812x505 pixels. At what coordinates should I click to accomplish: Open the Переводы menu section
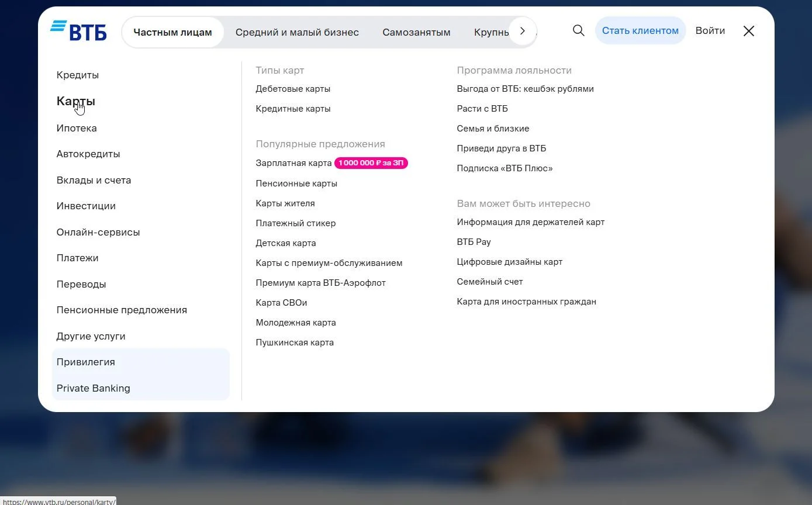(x=81, y=284)
